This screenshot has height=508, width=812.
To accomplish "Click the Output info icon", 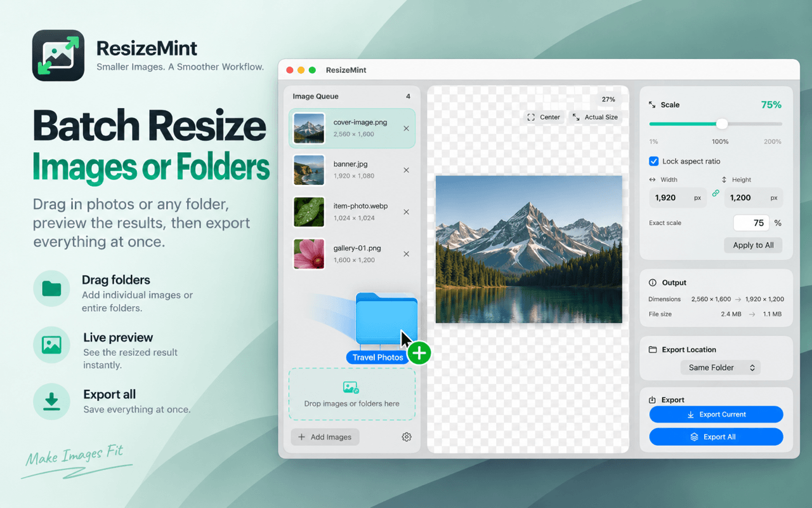I will coord(653,283).
